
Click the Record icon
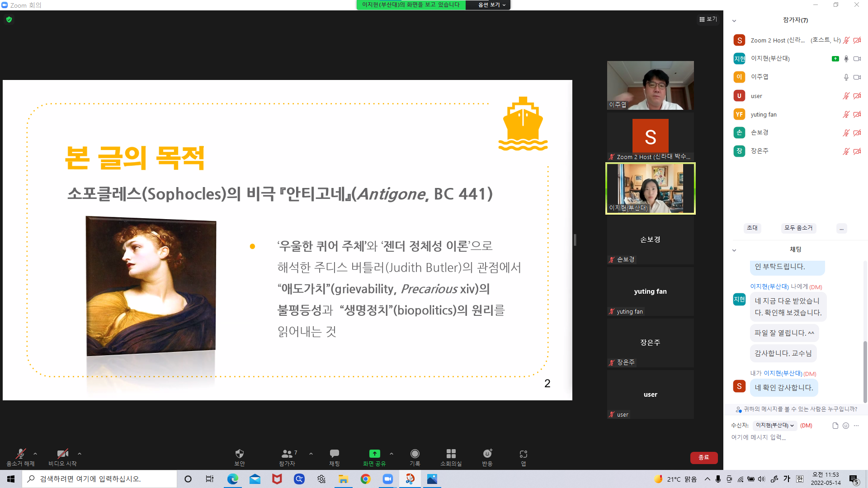(x=415, y=454)
